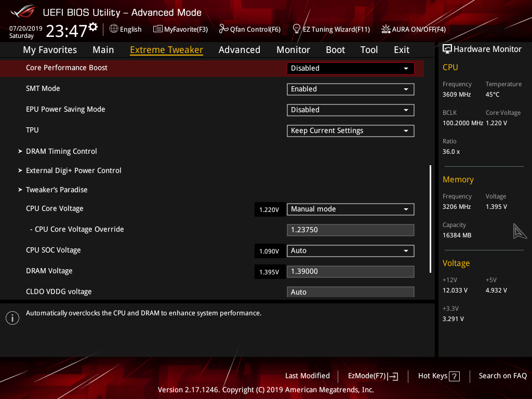Select CLDO VDDG voltage label
This screenshot has height=399, width=532.
tap(59, 291)
